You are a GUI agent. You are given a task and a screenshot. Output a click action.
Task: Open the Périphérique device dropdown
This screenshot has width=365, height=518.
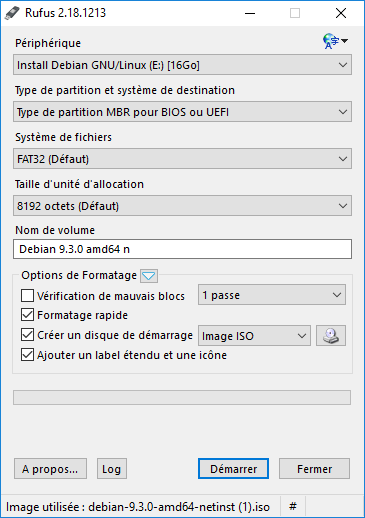tap(182, 65)
